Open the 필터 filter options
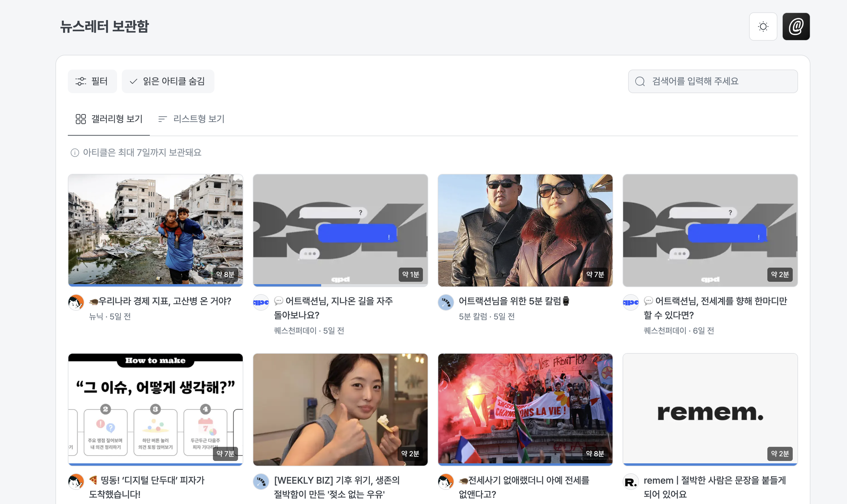The width and height of the screenshot is (847, 504). click(x=92, y=81)
